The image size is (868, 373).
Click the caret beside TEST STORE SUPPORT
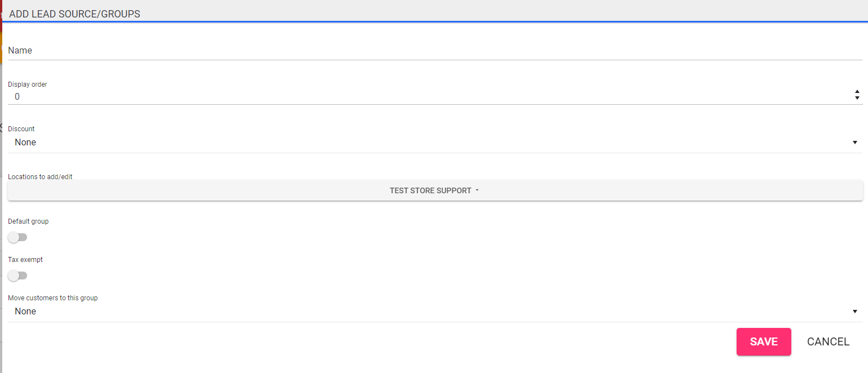click(477, 190)
